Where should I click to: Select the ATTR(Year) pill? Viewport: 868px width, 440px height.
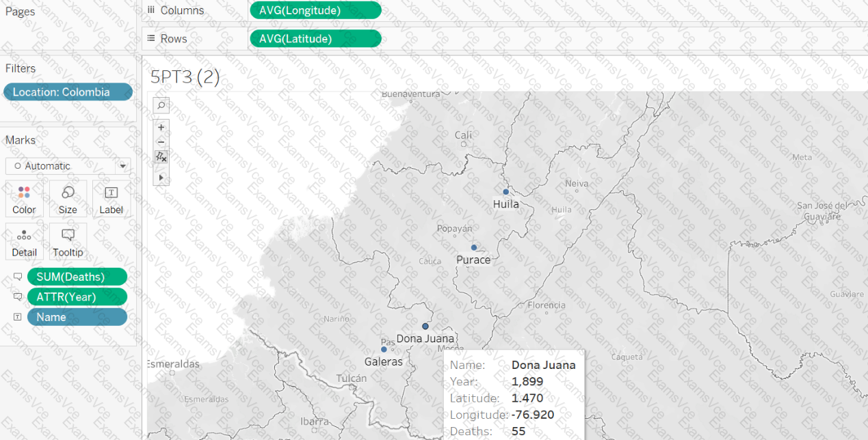[77, 297]
